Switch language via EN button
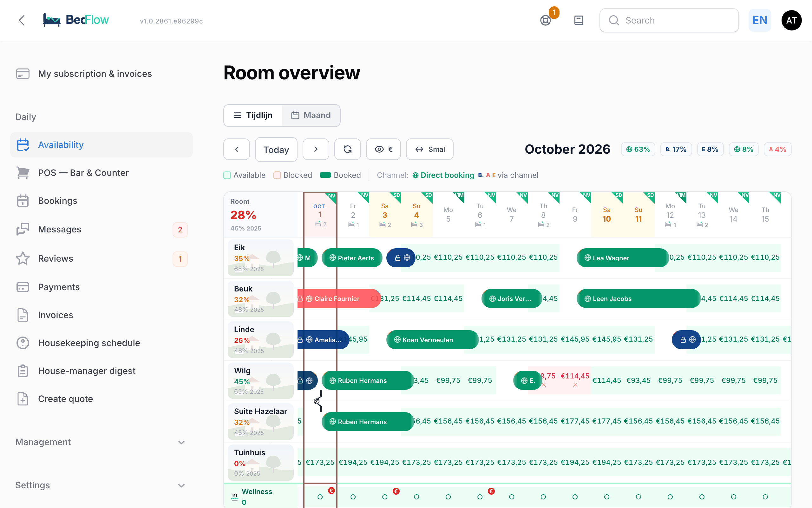This screenshot has height=508, width=812. click(x=760, y=20)
